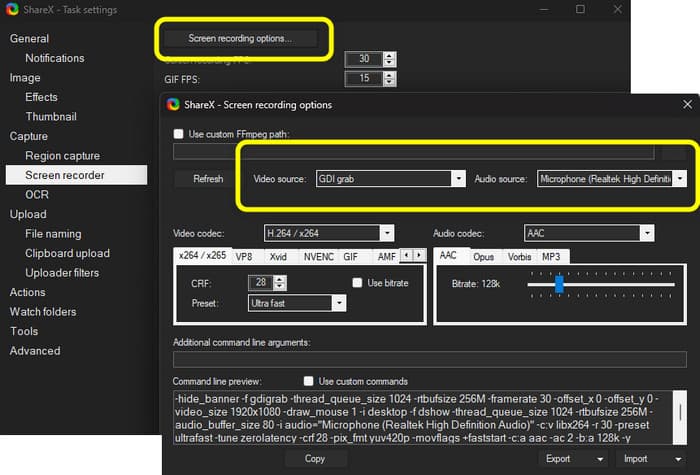Viewport: 700px width, 475px height.
Task: Click the ShareX logo in Screen recording options title
Action: tap(173, 104)
